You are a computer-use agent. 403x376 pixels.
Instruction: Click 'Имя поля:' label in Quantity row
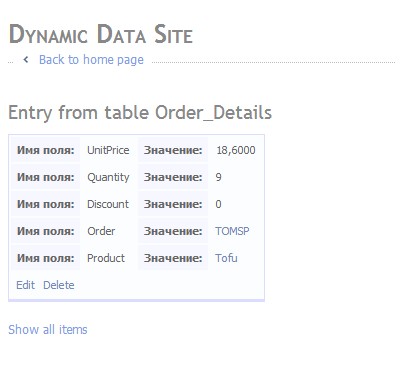point(46,177)
